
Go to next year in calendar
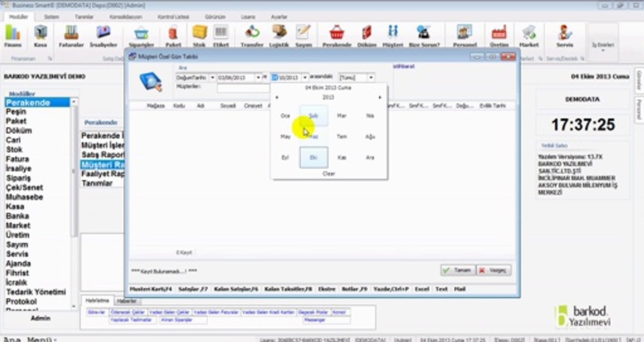click(x=380, y=97)
